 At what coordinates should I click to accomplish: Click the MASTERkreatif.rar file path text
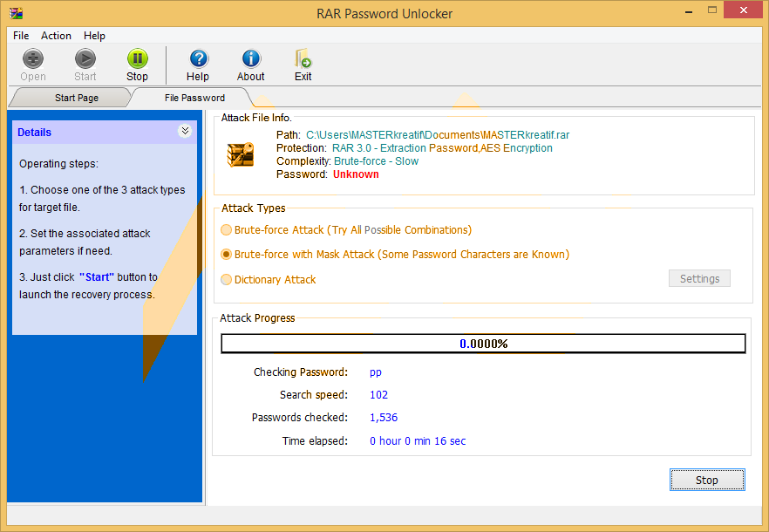pos(438,135)
